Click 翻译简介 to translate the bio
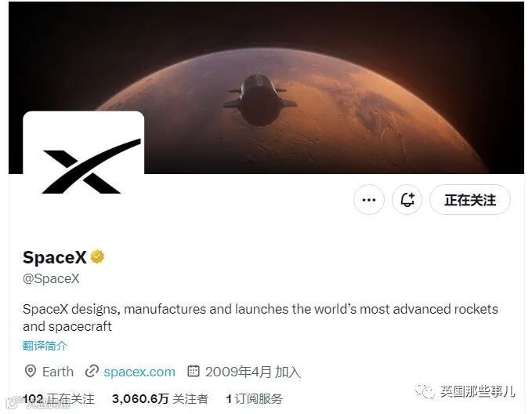This screenshot has width=532, height=414. (45, 346)
